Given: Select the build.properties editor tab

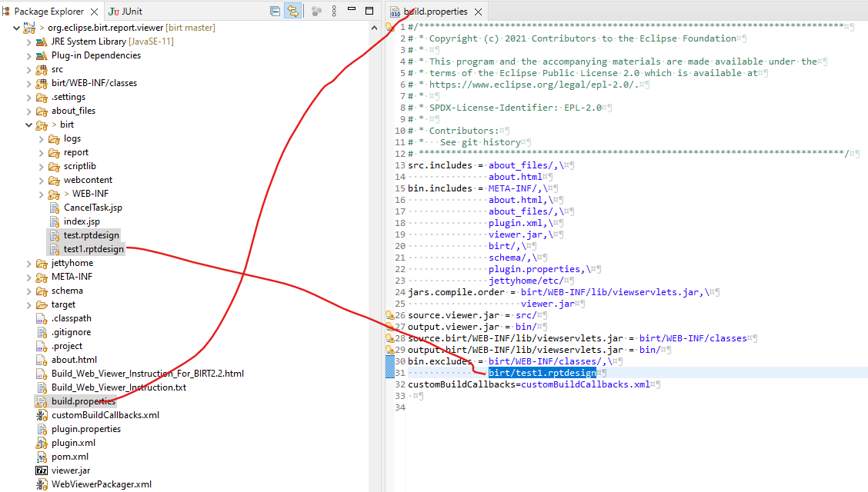Looking at the screenshot, I should tap(435, 11).
